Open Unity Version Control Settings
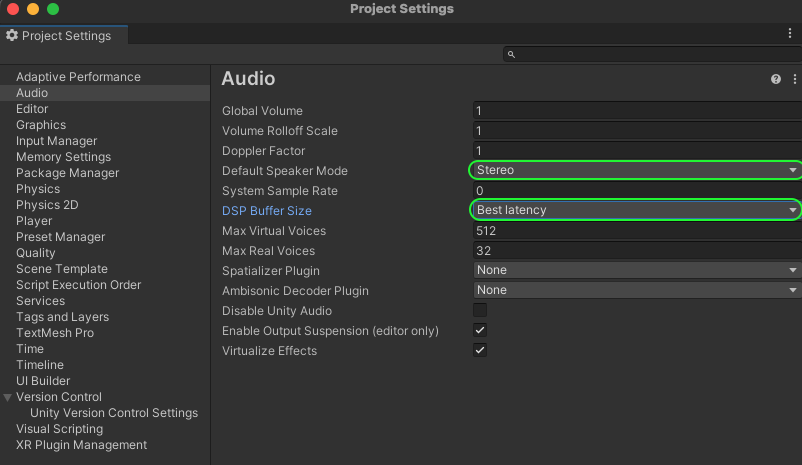The height and width of the screenshot is (465, 802). pyautogui.click(x=114, y=413)
